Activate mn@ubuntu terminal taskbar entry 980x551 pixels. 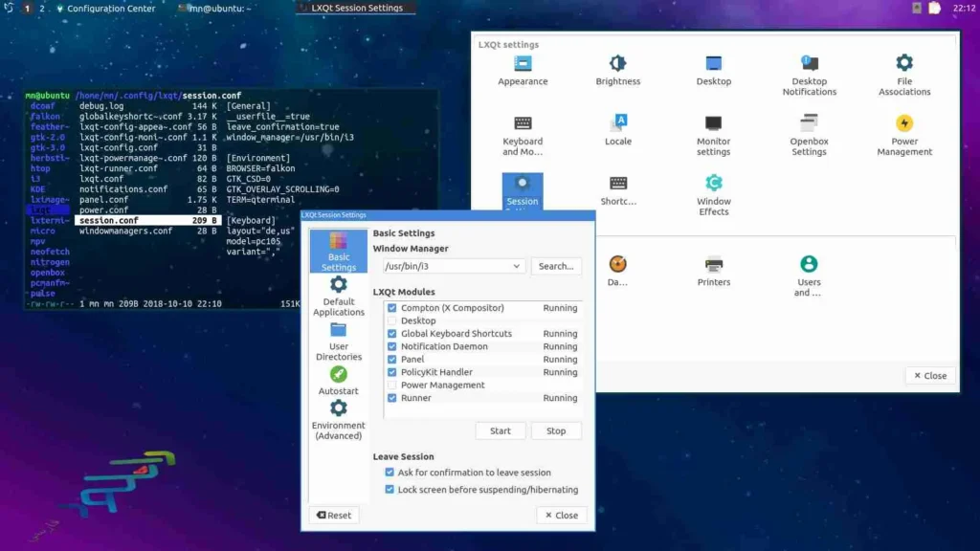pos(214,8)
